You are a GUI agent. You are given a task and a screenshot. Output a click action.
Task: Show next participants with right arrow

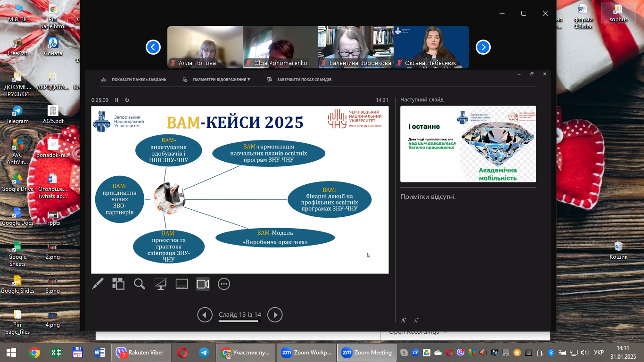(483, 47)
